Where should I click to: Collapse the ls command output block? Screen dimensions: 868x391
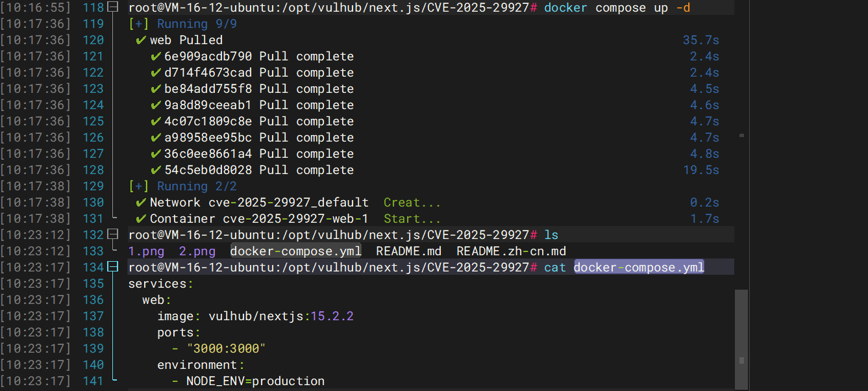[113, 235]
